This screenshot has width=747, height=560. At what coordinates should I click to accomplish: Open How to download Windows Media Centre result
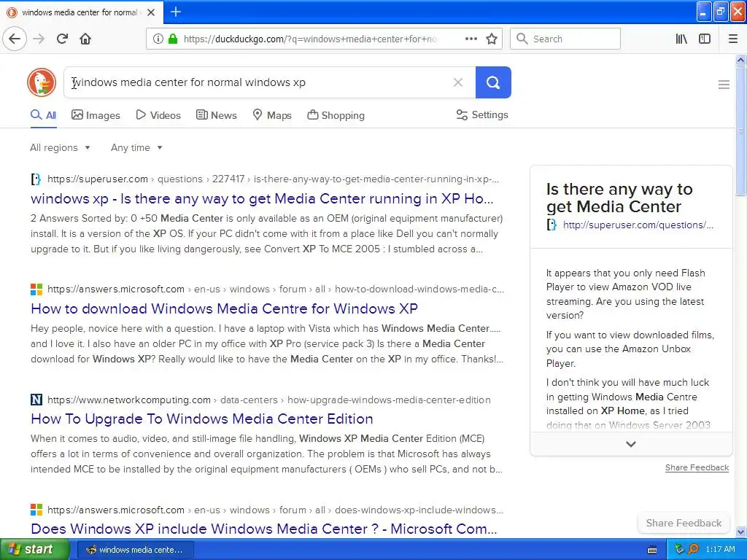click(x=225, y=308)
